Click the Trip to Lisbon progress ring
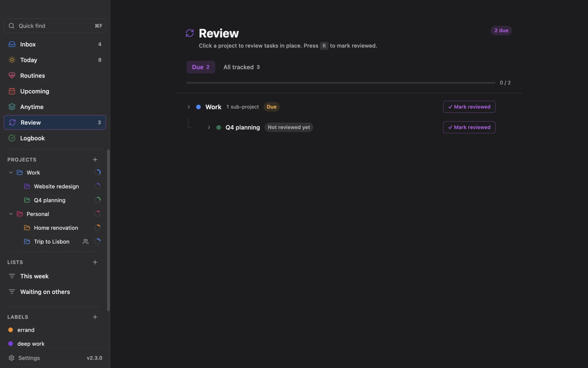This screenshot has height=368, width=588. (x=97, y=241)
